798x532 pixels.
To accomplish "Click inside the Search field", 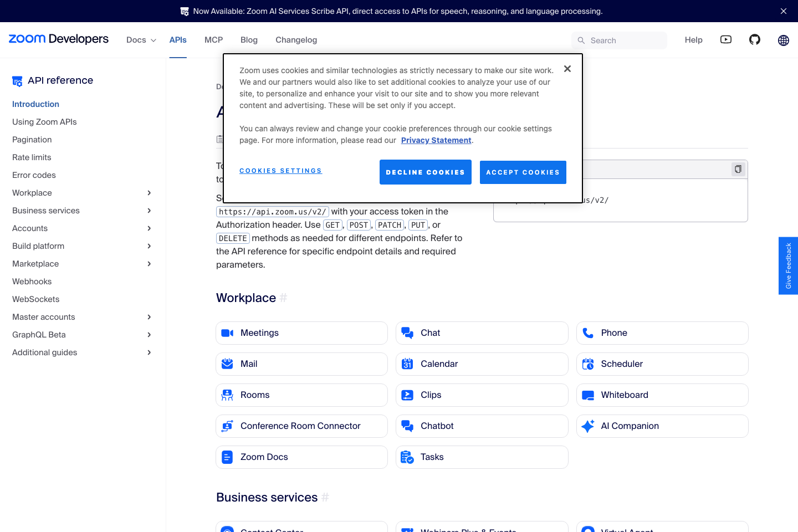I will click(x=619, y=40).
